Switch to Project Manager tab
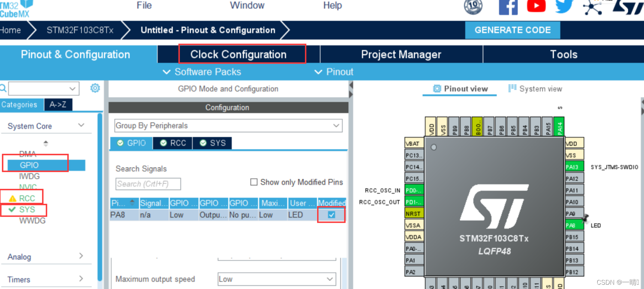The width and height of the screenshot is (644, 289). (401, 54)
